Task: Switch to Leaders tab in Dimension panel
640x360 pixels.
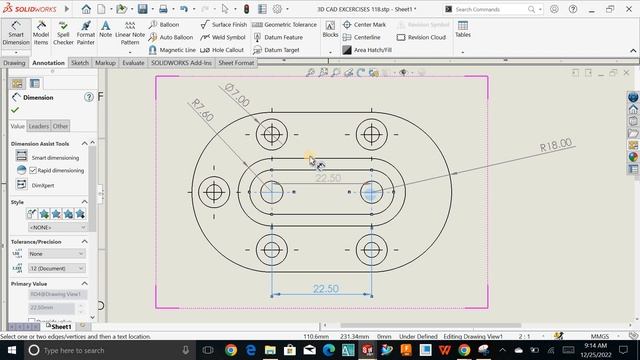Action: (x=39, y=126)
